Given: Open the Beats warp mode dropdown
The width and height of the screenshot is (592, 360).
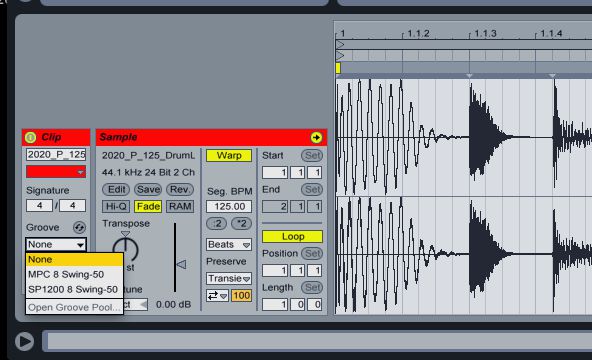Looking at the screenshot, I should point(229,245).
